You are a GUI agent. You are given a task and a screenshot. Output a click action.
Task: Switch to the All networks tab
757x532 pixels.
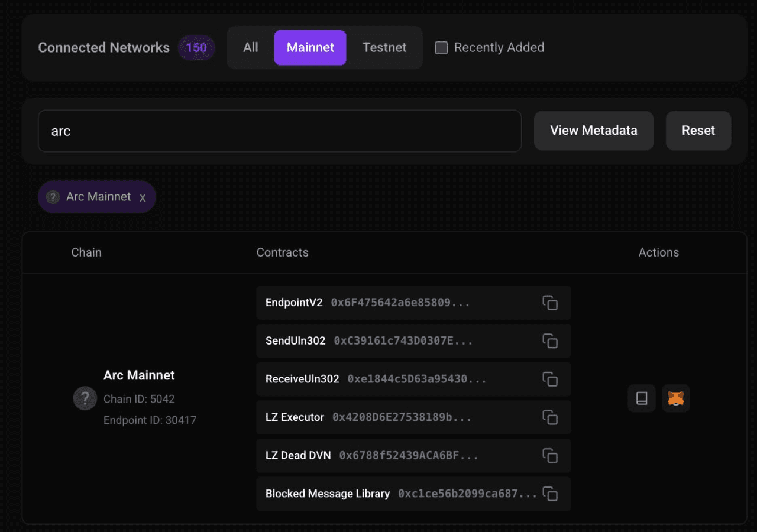[x=251, y=47]
